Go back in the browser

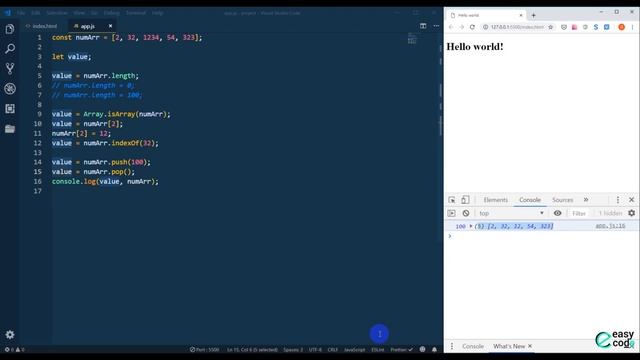click(451, 27)
